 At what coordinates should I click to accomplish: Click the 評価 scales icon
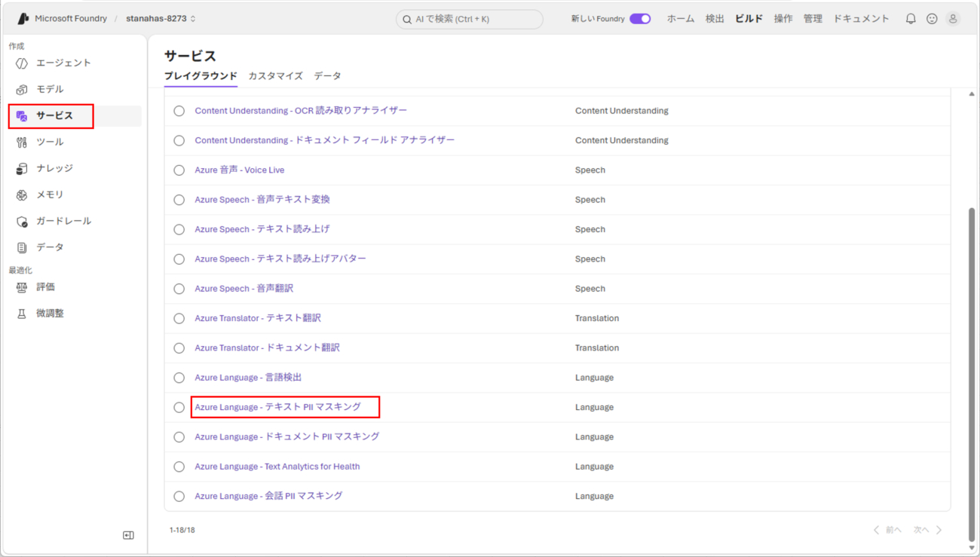22,287
